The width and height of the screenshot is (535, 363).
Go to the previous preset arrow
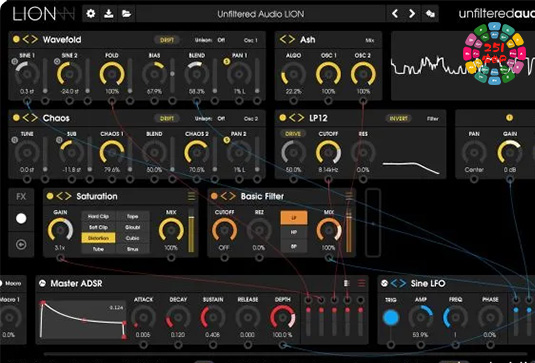pyautogui.click(x=395, y=14)
